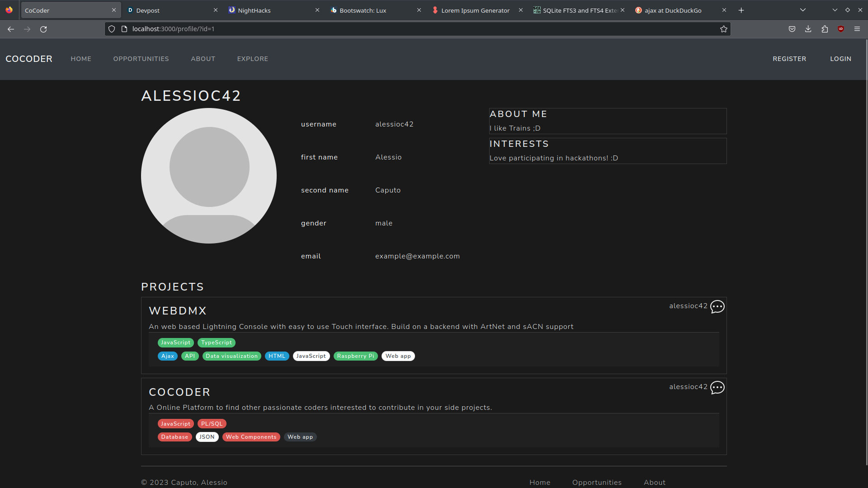Switch to the Bootswatch: Lux tab
868x488 pixels.
(x=371, y=10)
